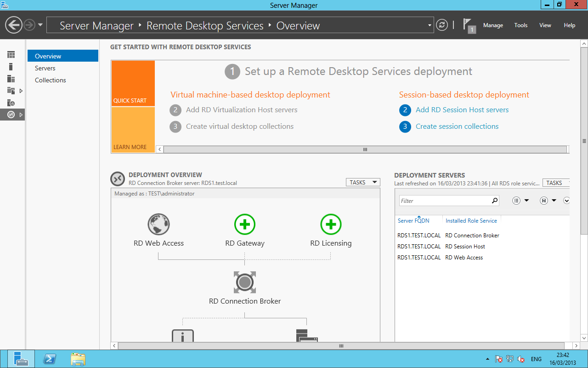Click the Server Manager taskbar icon
Image resolution: width=588 pixels, height=368 pixels.
21,359
